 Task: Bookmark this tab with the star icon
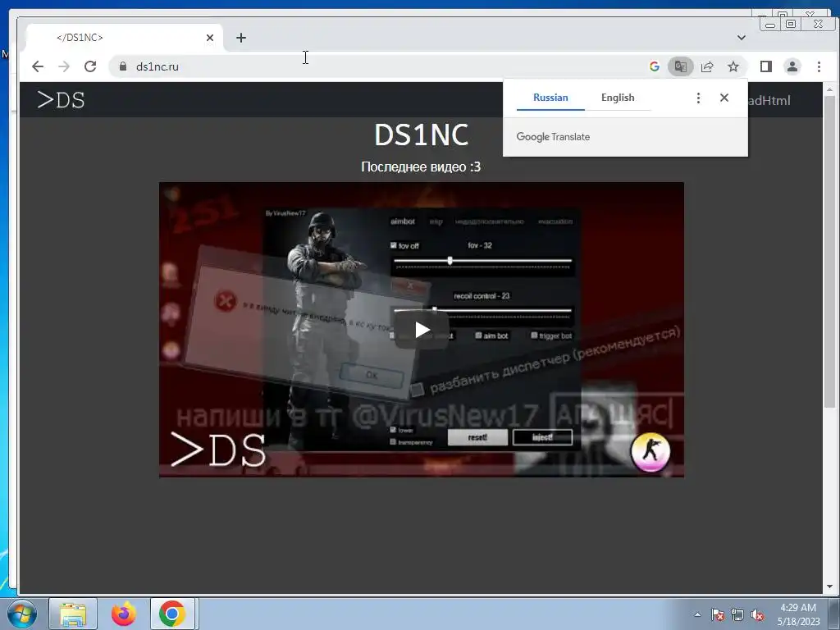(x=733, y=66)
